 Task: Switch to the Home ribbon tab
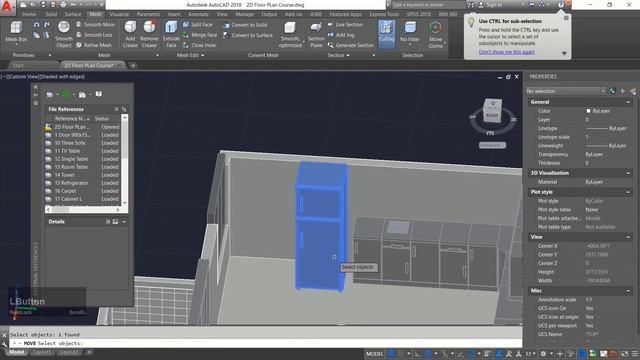point(29,14)
